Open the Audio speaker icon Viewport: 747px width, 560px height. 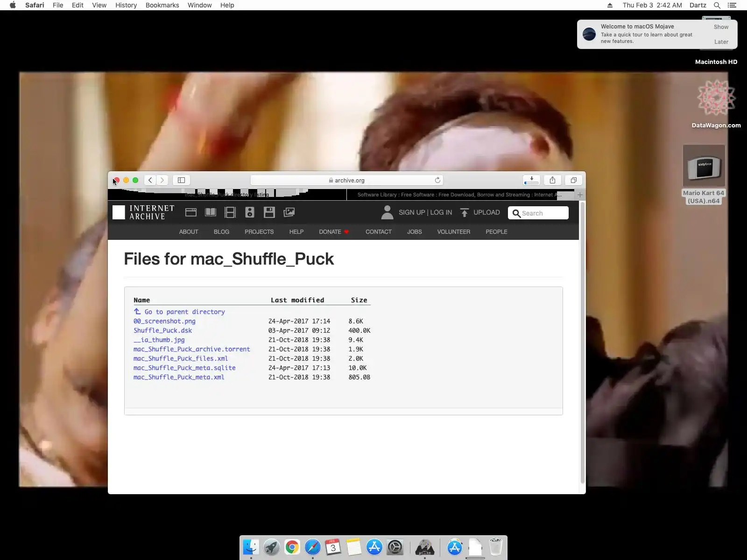tap(250, 212)
